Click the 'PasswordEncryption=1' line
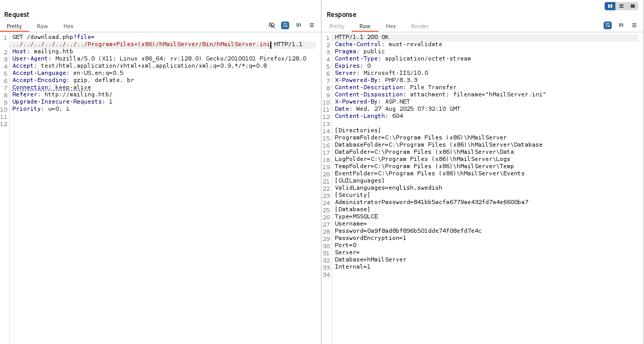 371,238
